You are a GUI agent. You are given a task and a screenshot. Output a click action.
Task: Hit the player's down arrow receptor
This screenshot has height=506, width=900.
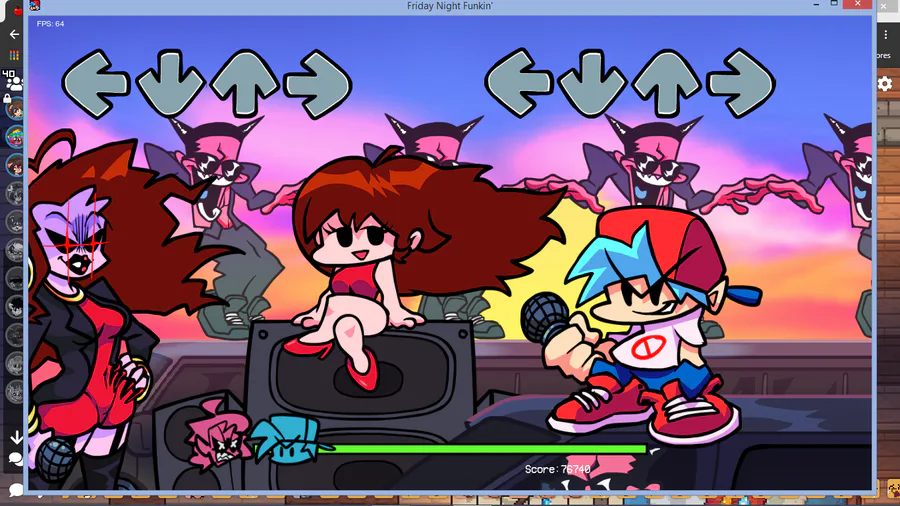click(x=592, y=83)
